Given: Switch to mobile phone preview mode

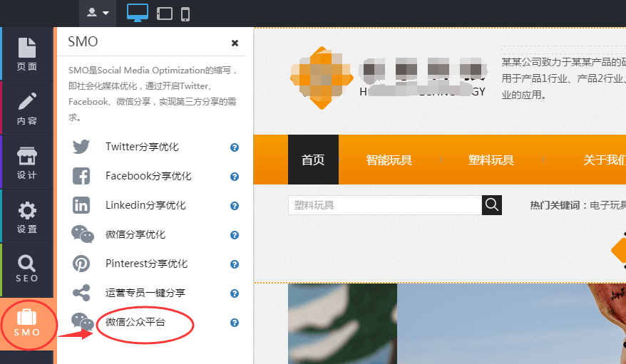Looking at the screenshot, I should [x=185, y=14].
